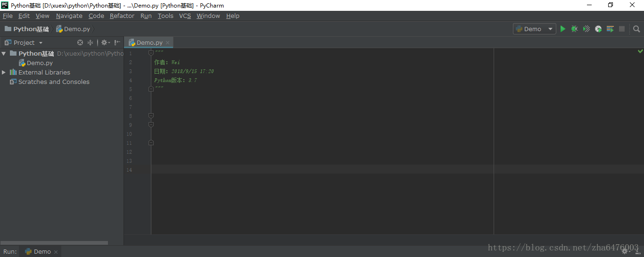Open the View menu
This screenshot has height=257, width=644.
point(42,16)
